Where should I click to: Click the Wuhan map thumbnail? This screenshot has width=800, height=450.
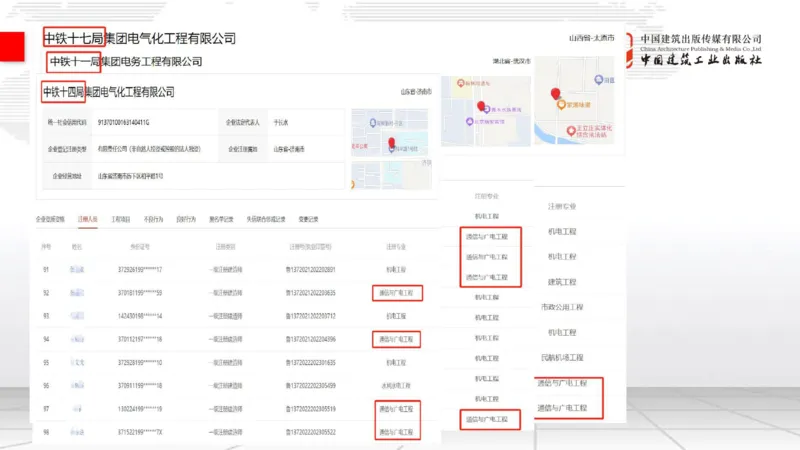pyautogui.click(x=486, y=111)
